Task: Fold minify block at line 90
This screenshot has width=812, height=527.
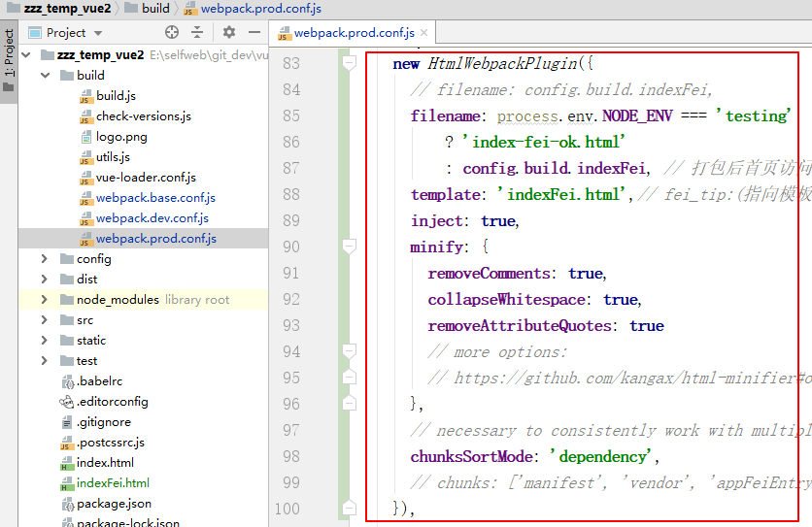Action: (350, 247)
